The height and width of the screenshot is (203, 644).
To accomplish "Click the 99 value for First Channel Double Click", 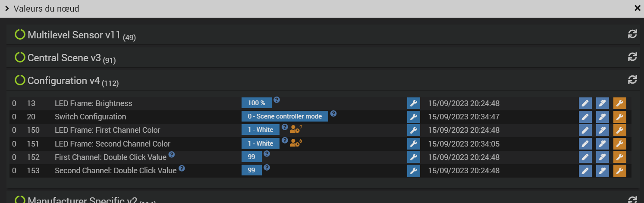I will (251, 157).
